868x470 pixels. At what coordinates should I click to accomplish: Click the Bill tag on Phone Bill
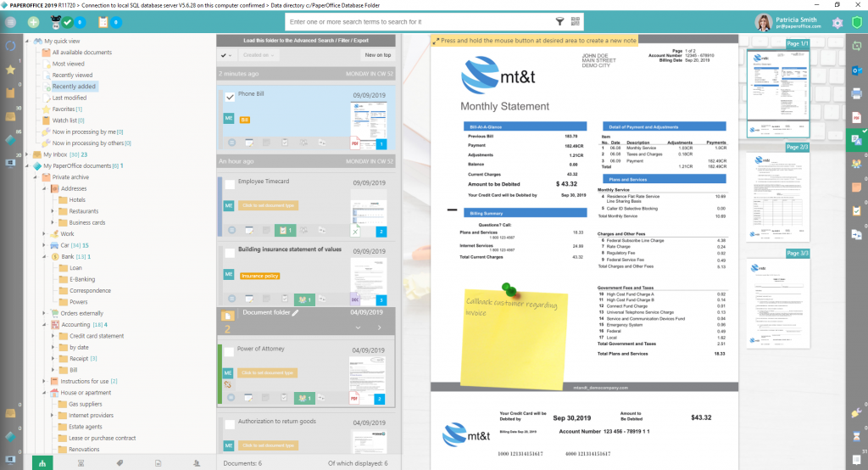[245, 120]
